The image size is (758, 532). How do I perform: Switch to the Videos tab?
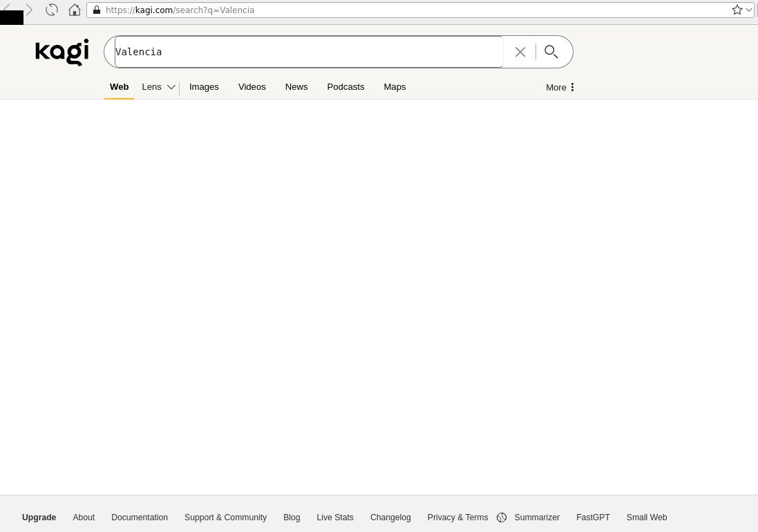pos(252,87)
